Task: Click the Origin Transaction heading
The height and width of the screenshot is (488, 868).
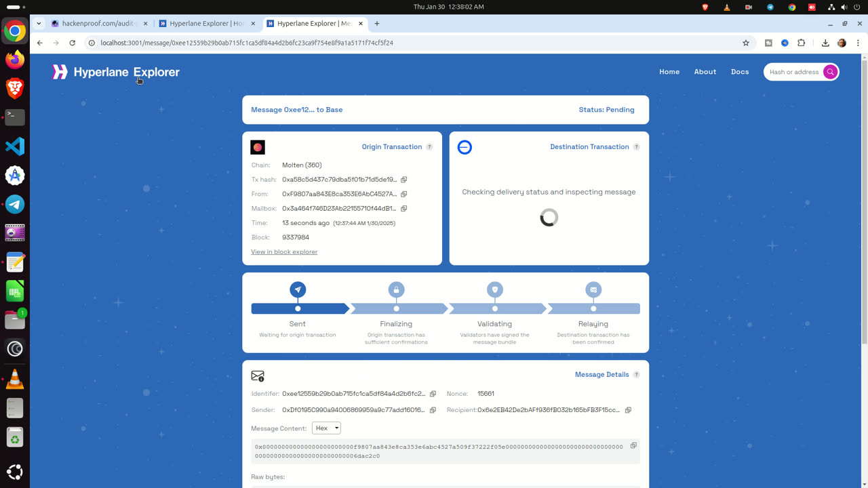Action: point(392,147)
